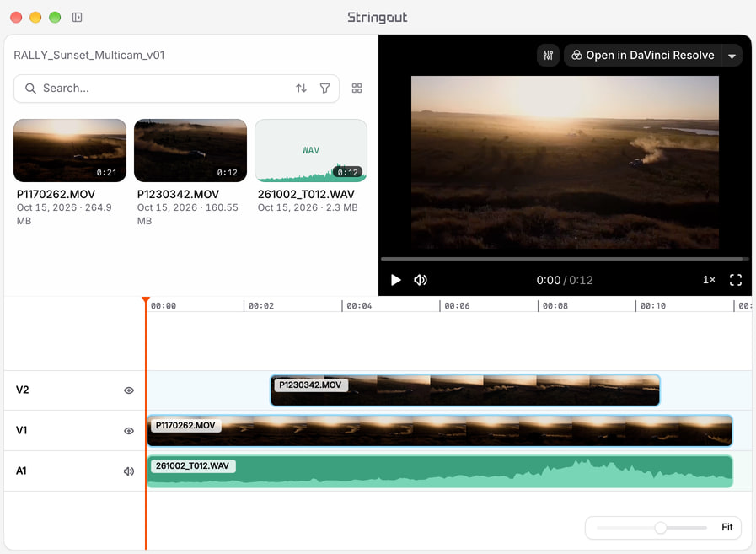The image size is (756, 554).
Task: Select the P1170262.MOV thumbnail
Action: click(70, 151)
